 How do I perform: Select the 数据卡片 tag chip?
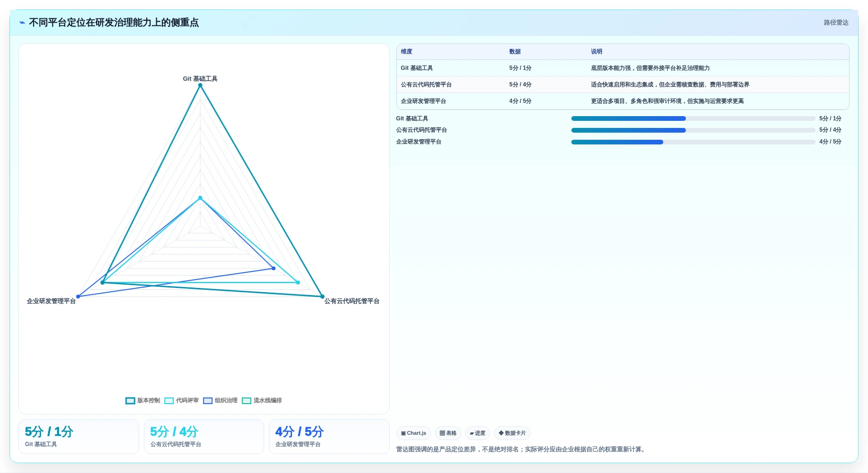[x=512, y=433]
